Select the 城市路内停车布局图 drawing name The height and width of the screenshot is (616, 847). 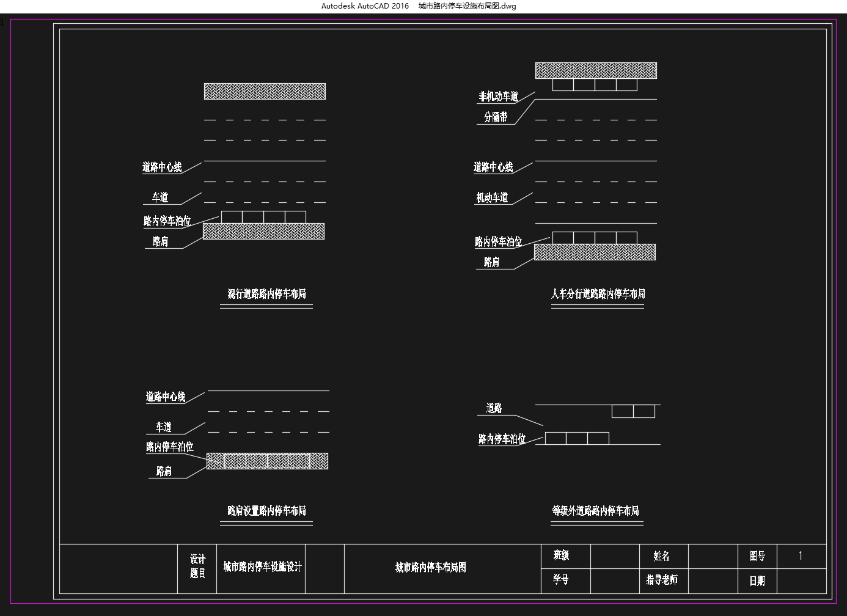click(431, 567)
